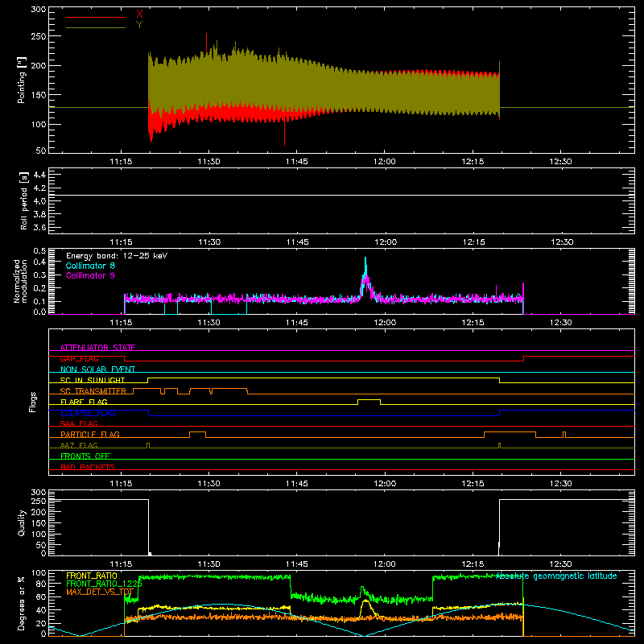Click the 12:30 tick label under Quality panel
This screenshot has width=644, height=644.
(x=560, y=564)
